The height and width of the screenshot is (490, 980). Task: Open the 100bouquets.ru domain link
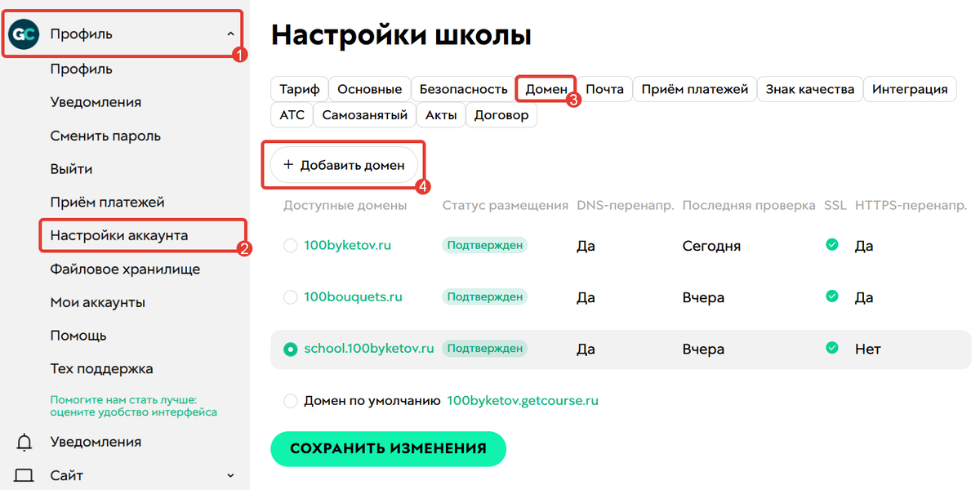click(353, 296)
